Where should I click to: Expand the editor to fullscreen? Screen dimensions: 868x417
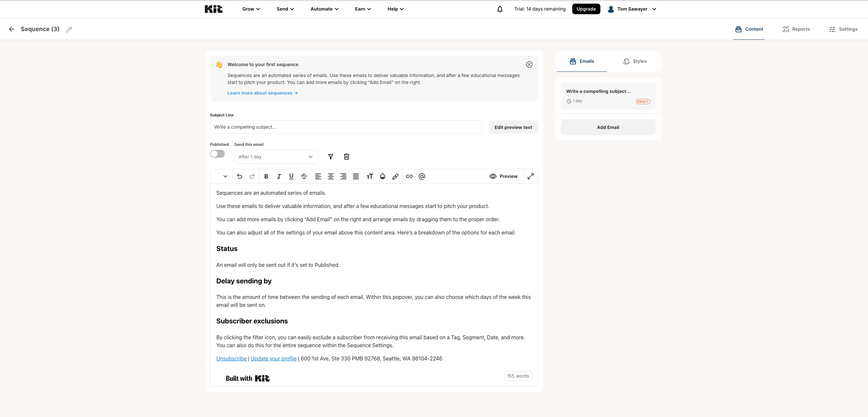[530, 176]
